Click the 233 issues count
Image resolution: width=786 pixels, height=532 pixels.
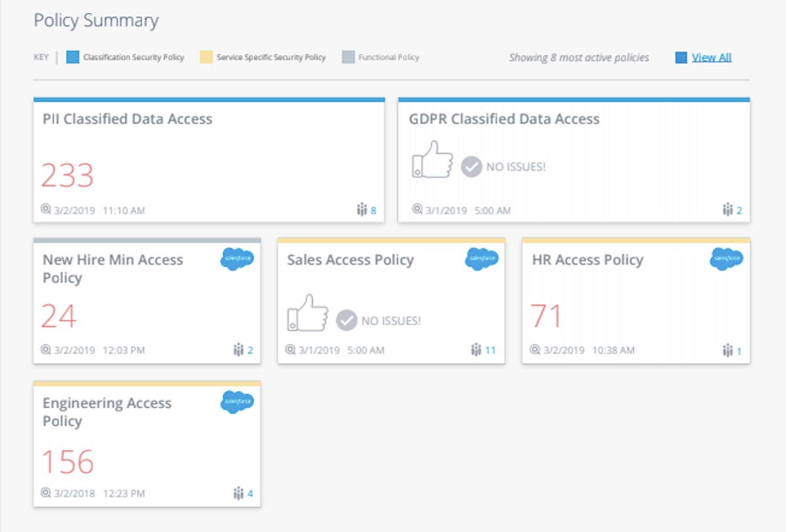(67, 176)
